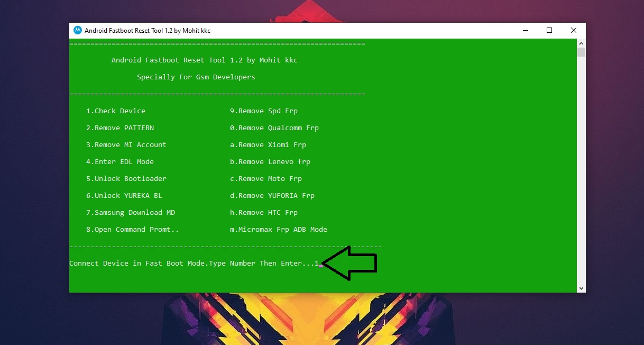Viewport: 644px width, 345px height.
Task: Select option 2 Remove PATTERN
Action: 120,128
